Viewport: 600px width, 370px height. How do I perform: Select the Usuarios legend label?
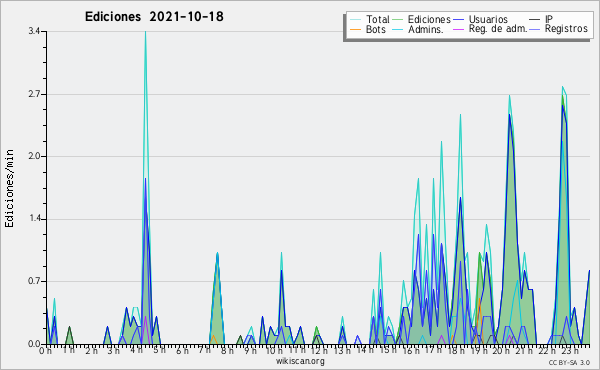coord(488,19)
